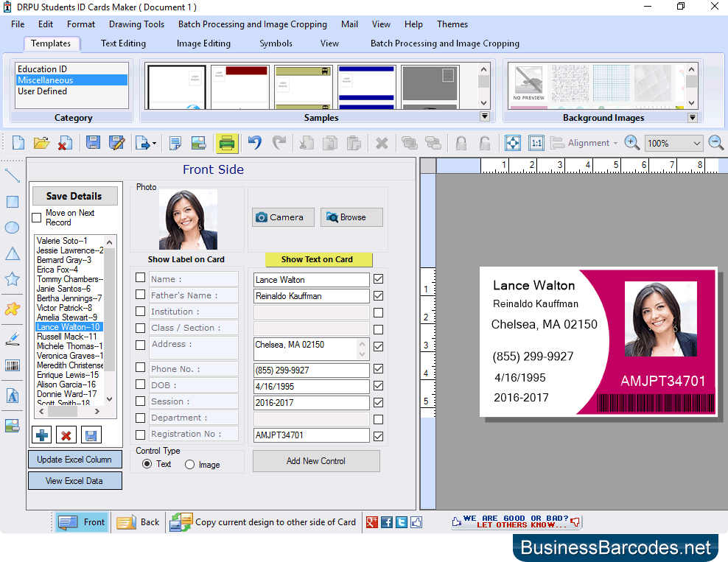Uncheck show text for DOB 4/16/1995

(x=379, y=386)
